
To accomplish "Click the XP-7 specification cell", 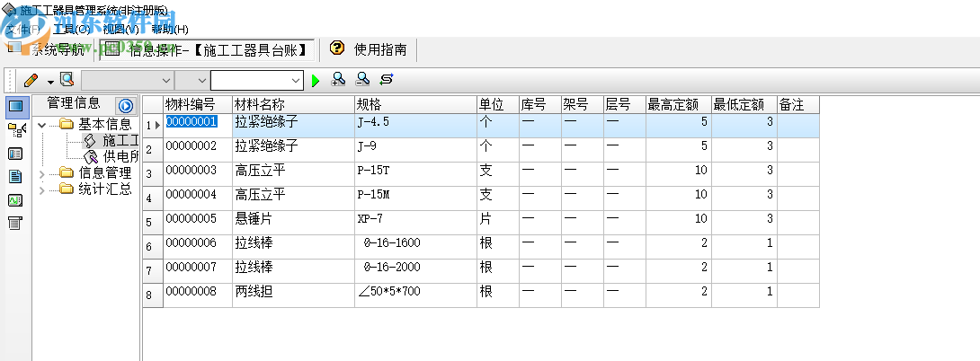I will [x=415, y=223].
